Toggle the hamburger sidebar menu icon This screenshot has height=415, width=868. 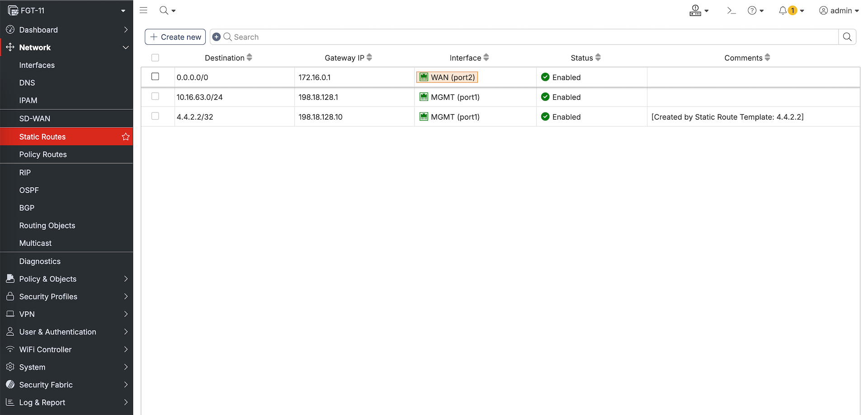tap(143, 10)
